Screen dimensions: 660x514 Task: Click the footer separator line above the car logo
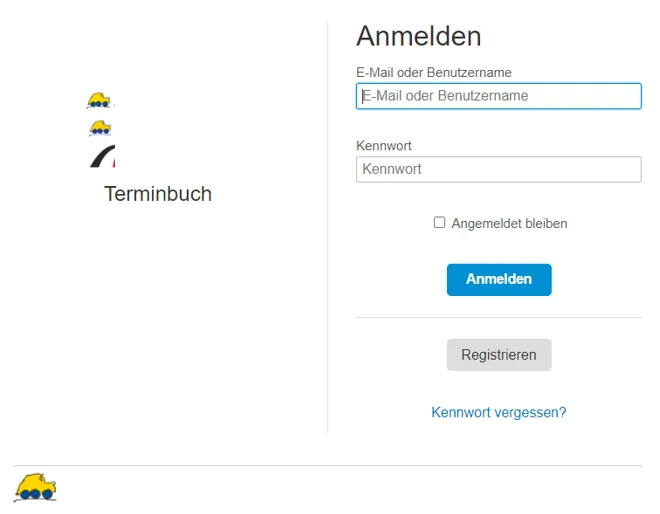click(x=328, y=465)
